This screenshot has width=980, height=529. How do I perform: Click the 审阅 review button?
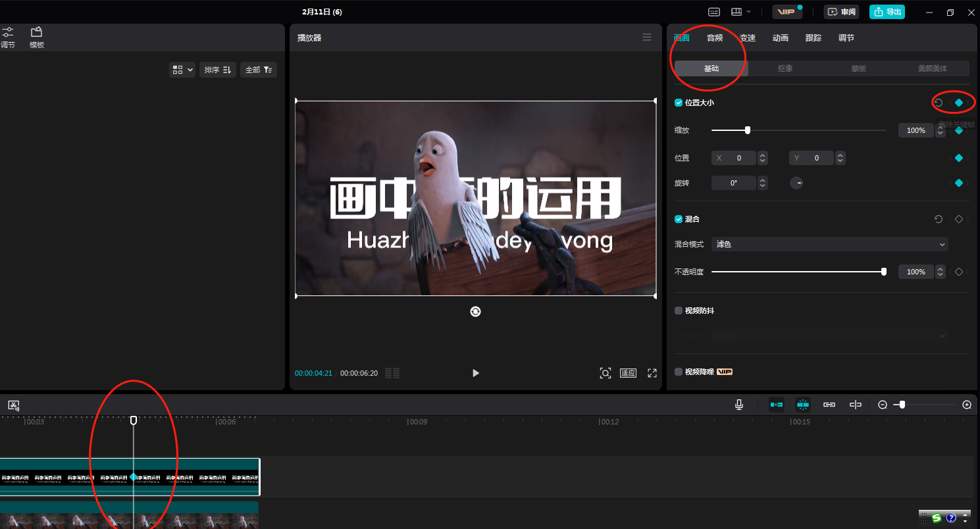pyautogui.click(x=842, y=12)
